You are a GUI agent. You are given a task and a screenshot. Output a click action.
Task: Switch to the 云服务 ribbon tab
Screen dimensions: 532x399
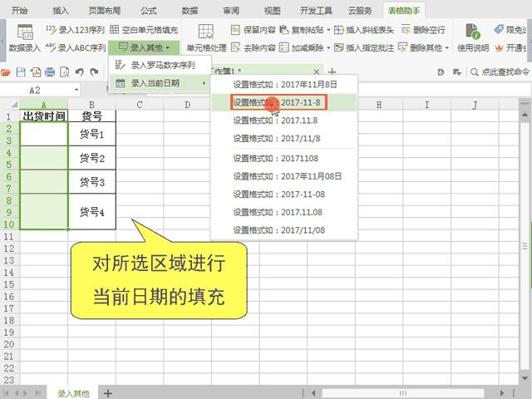click(360, 11)
